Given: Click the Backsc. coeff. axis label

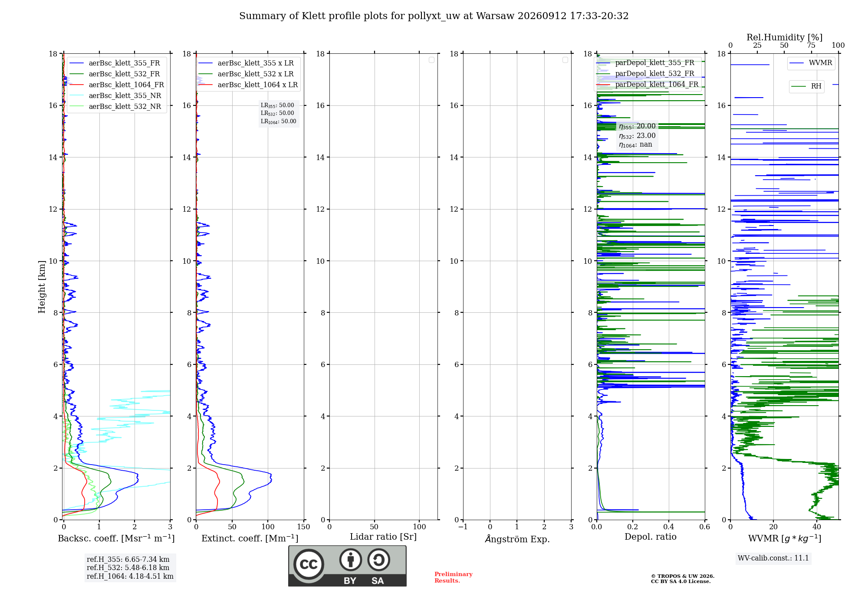Looking at the screenshot, I should (116, 538).
